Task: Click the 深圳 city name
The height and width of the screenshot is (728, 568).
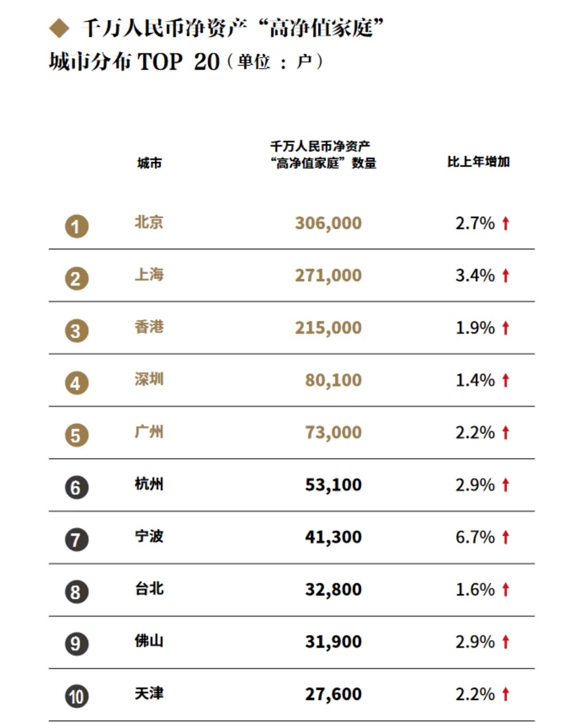Action: pos(149,379)
